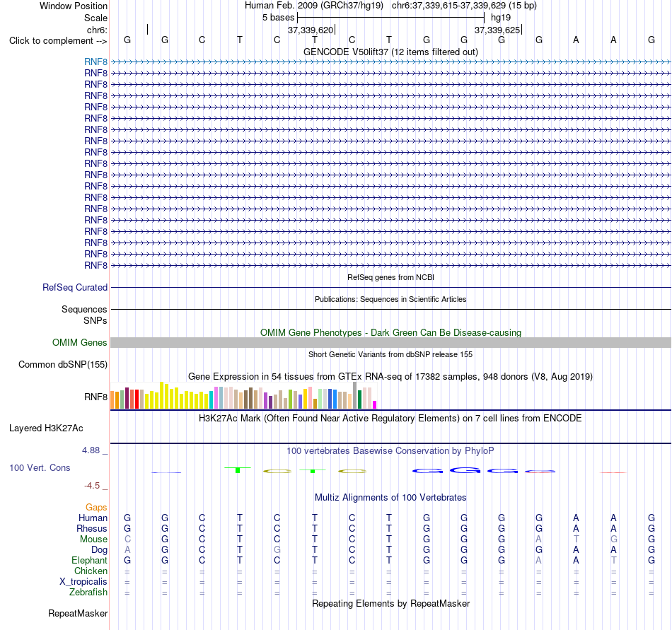The image size is (672, 630).
Task: Click the faded C in the Mouse row
Action: point(127,539)
